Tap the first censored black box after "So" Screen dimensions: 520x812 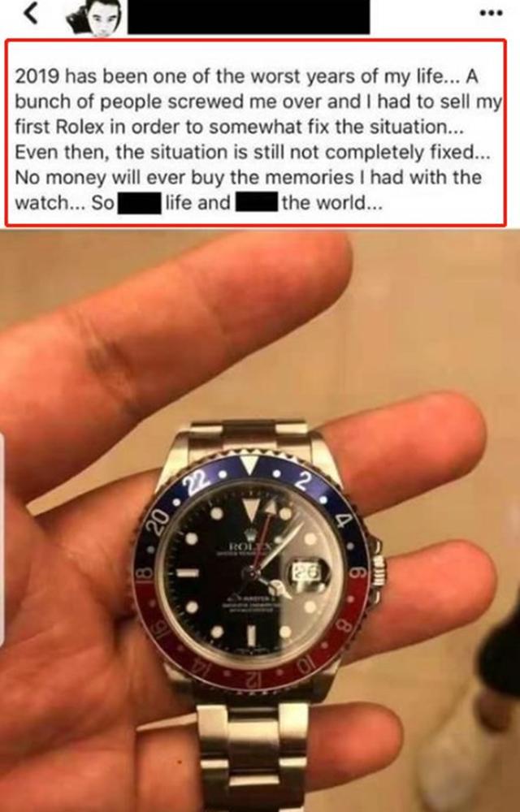point(139,203)
